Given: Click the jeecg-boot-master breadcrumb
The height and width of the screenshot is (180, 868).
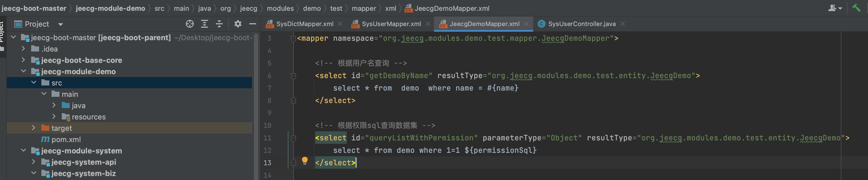Looking at the screenshot, I should pyautogui.click(x=34, y=8).
